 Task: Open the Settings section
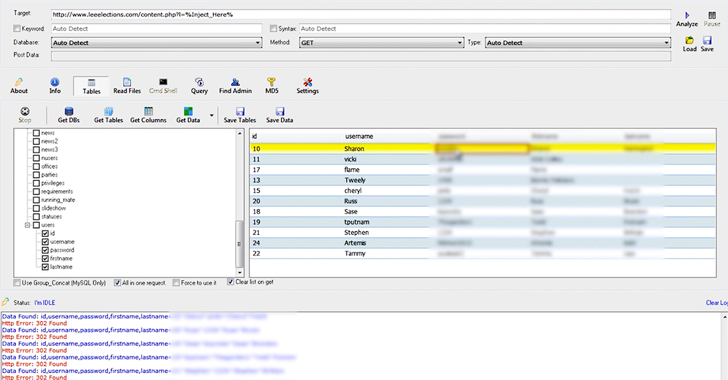(307, 86)
